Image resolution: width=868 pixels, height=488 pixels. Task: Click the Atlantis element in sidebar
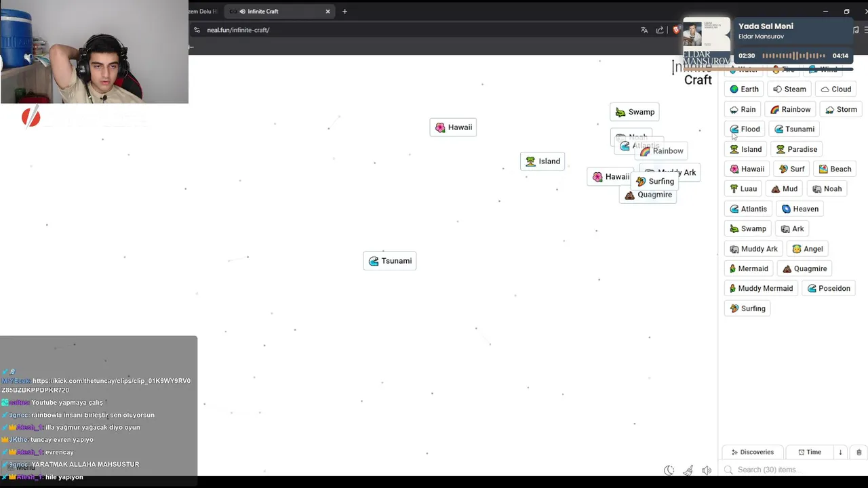pos(748,209)
